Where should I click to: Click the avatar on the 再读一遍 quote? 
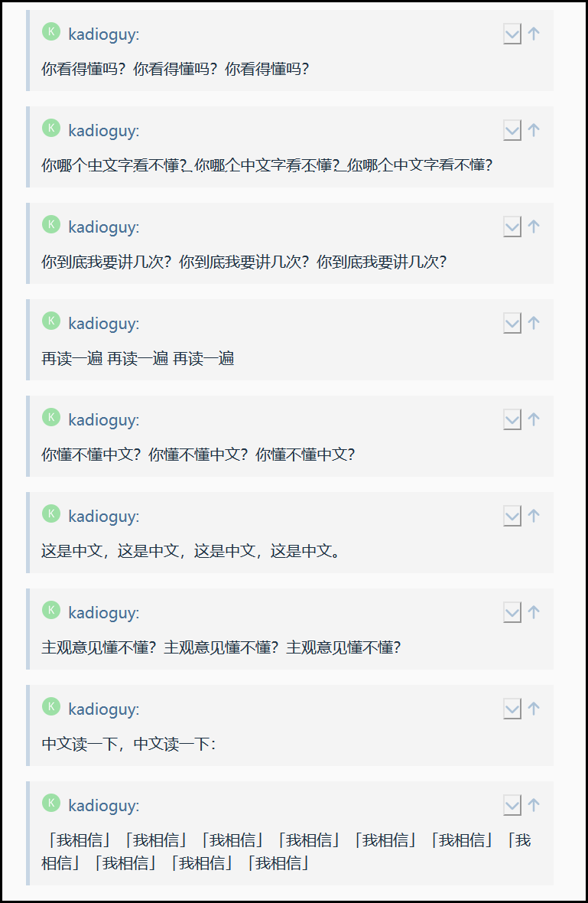51,321
